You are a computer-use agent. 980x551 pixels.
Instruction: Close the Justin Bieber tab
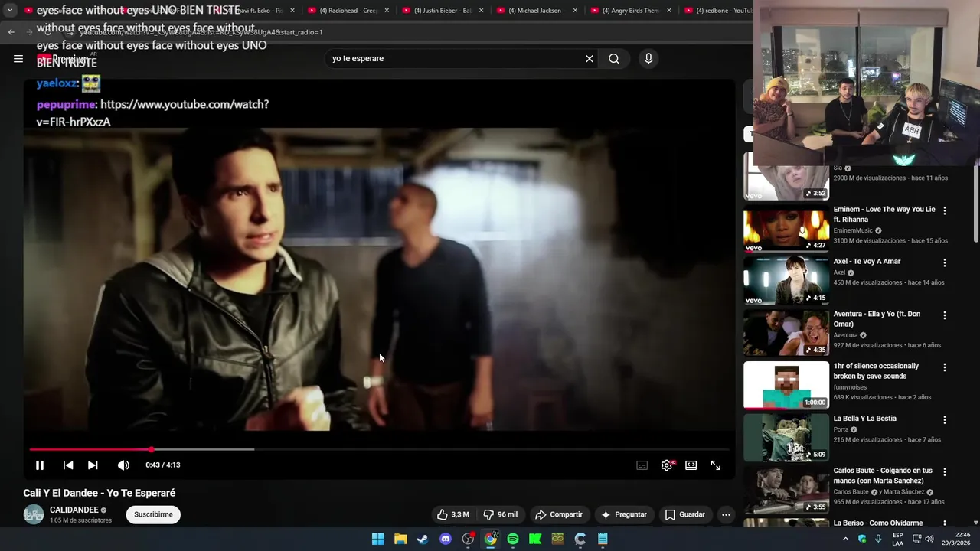click(481, 11)
